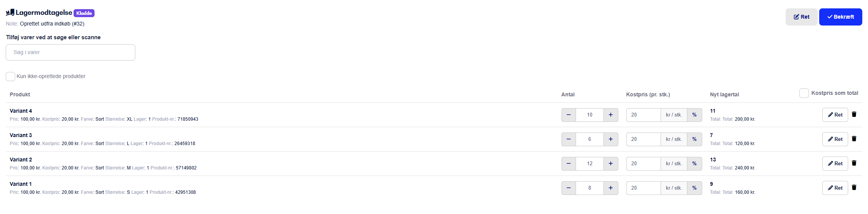Edit Variant 2 with its Ret button

pos(835,163)
